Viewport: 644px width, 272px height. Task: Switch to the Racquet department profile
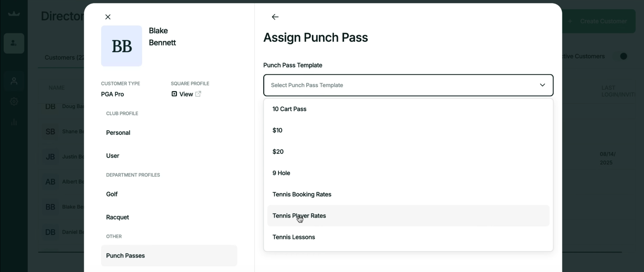coord(117,217)
